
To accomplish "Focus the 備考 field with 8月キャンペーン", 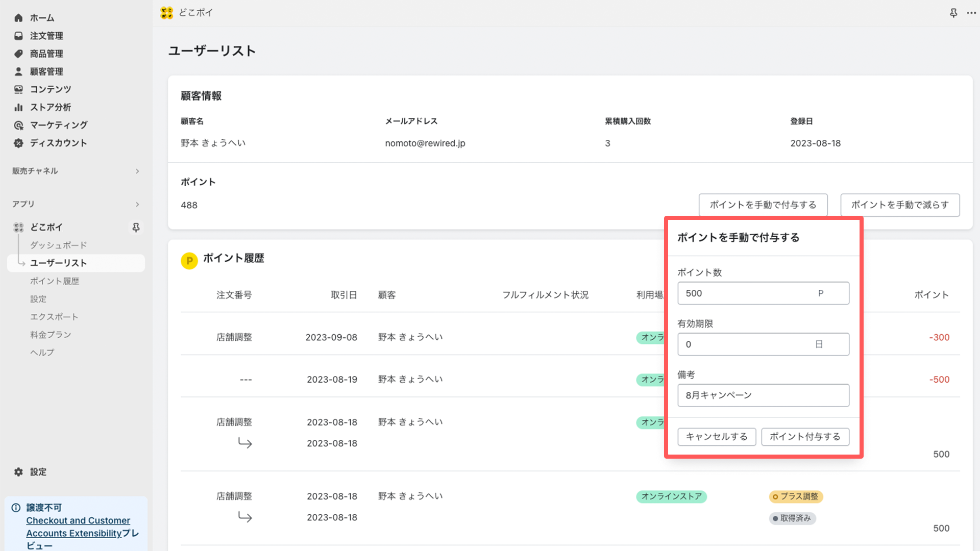I will [x=763, y=395].
